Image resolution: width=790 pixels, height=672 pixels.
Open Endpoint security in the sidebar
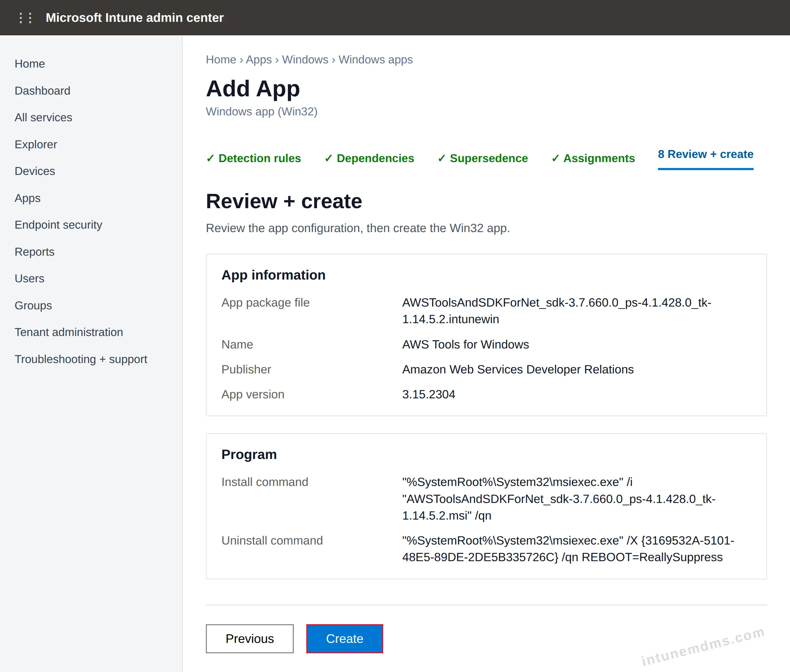[58, 225]
